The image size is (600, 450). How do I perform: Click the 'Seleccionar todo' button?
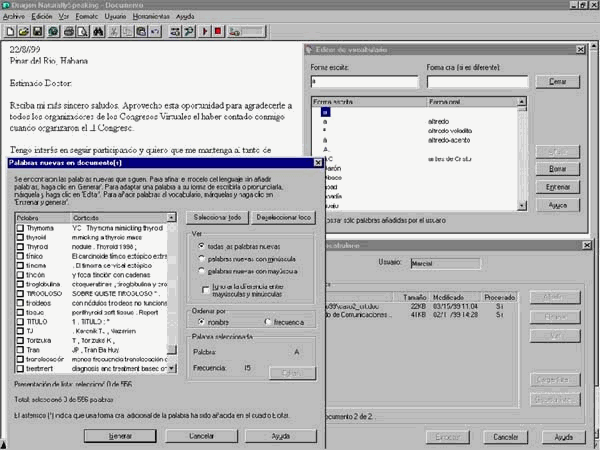tap(217, 217)
